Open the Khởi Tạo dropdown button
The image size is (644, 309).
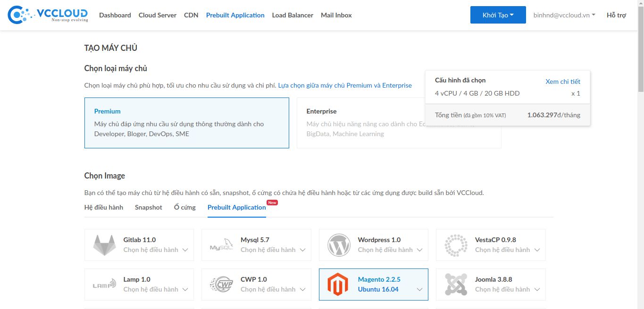tap(498, 15)
